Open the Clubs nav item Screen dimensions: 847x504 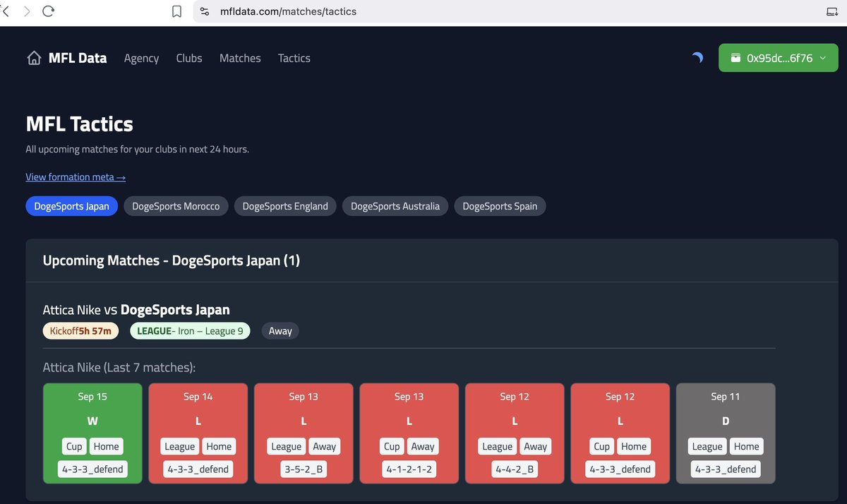pos(189,58)
